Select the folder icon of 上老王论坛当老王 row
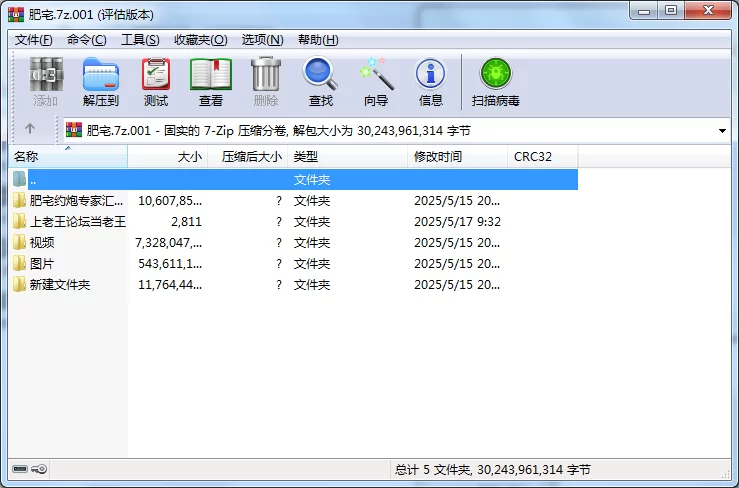The height and width of the screenshot is (488, 739). tap(19, 221)
